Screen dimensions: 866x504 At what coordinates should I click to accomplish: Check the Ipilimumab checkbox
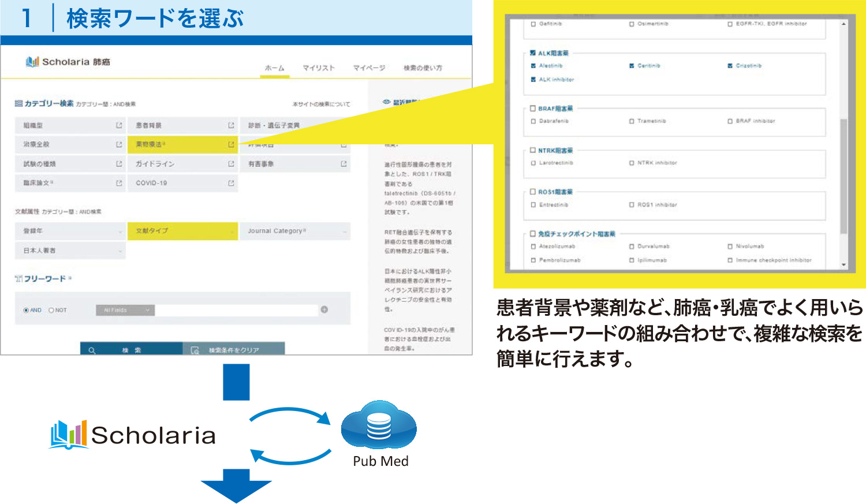(632, 260)
